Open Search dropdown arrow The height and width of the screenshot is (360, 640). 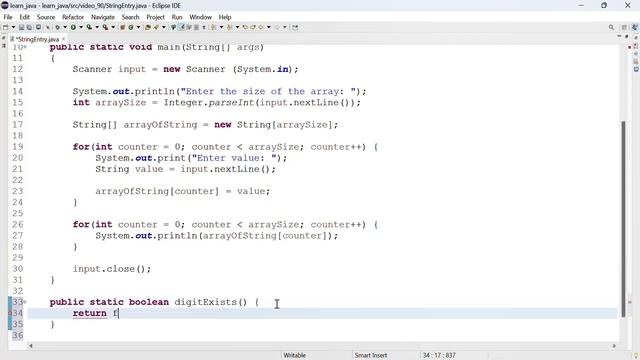pyautogui.click(x=164, y=27)
